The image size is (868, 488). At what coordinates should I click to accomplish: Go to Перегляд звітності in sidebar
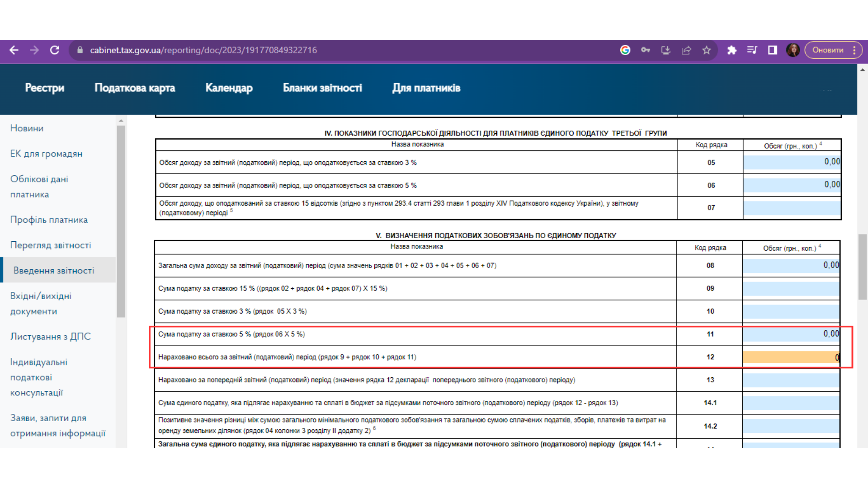(x=51, y=245)
